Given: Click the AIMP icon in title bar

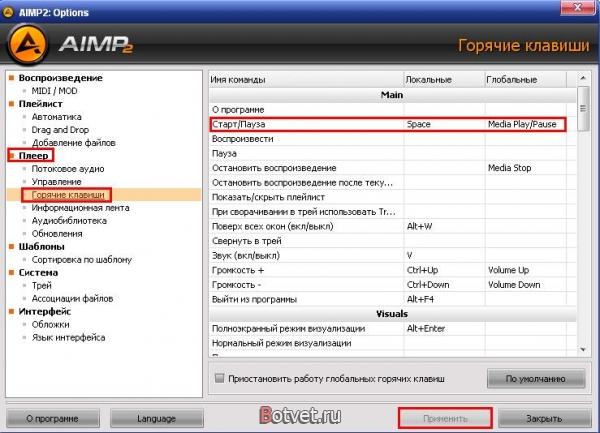Looking at the screenshot, I should [8, 12].
